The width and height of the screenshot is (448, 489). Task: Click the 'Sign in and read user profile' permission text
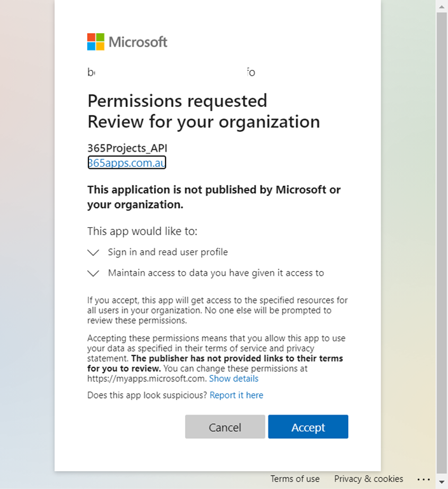(x=168, y=252)
